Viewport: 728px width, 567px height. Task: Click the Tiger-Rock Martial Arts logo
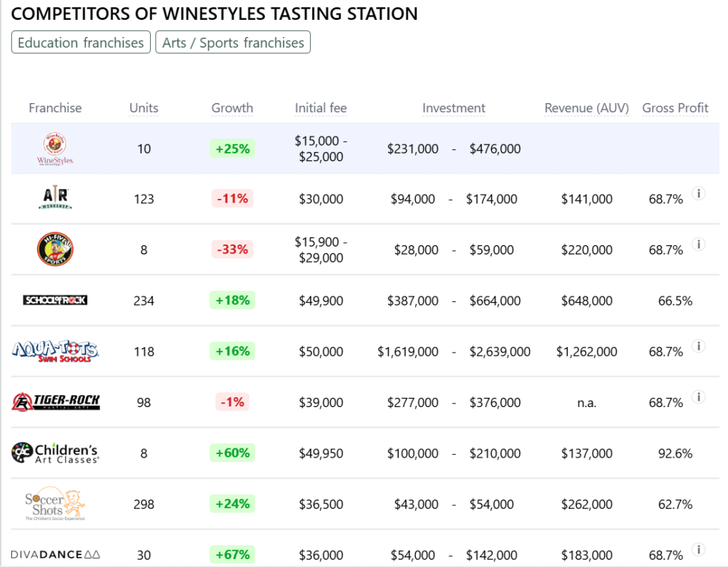(x=55, y=402)
